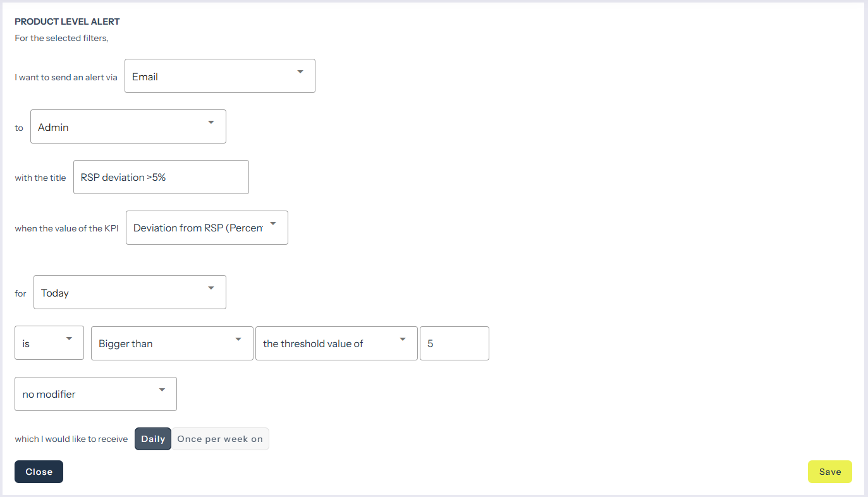Click the arrow icon on the threshold value dropdown
Image resolution: width=868 pixels, height=497 pixels.
[x=403, y=339]
